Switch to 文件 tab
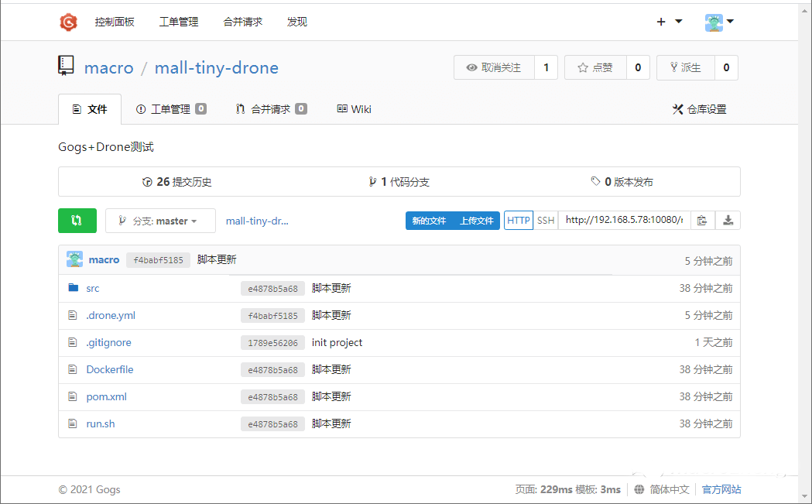The image size is (812, 504). pos(90,109)
